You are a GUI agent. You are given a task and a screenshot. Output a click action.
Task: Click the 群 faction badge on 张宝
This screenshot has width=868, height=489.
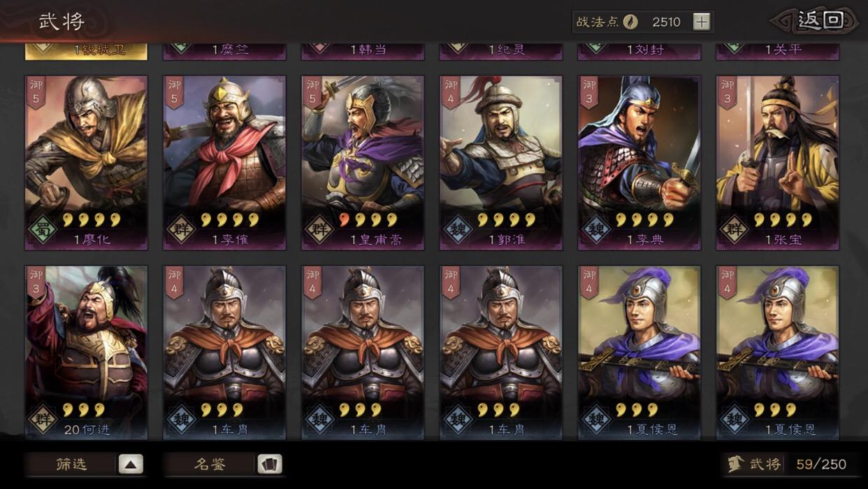[x=733, y=229]
